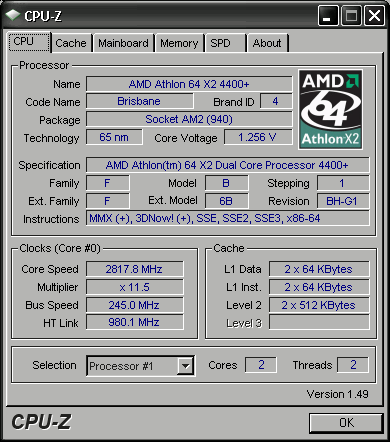Select the Memory tab
This screenshot has width=390, height=442.
coord(179,43)
